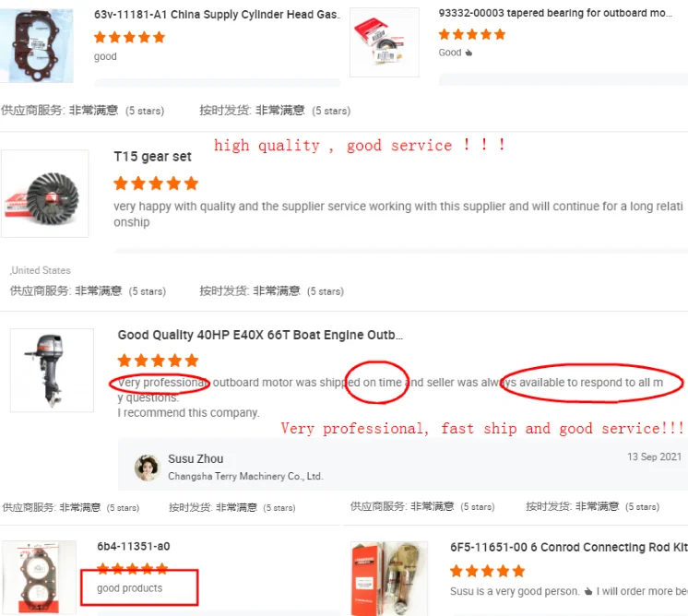Open the '93332-00003 tapered bearing' product title

tap(555, 13)
